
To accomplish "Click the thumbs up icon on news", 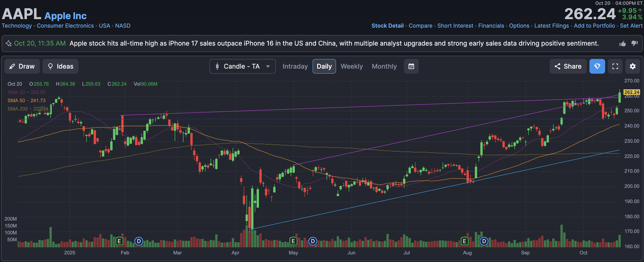I will (x=623, y=44).
